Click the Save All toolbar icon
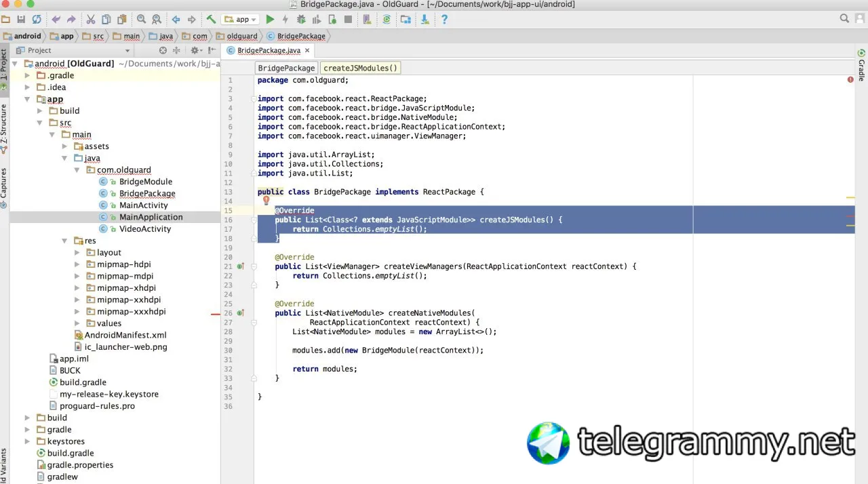Viewport: 868px width, 484px height. (20, 20)
